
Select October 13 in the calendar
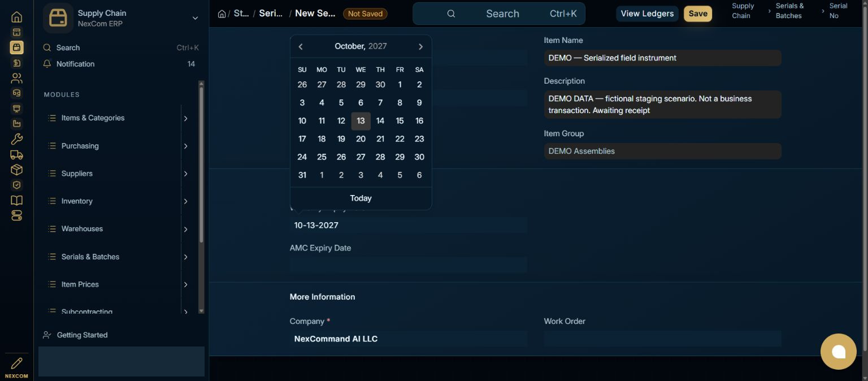(361, 121)
